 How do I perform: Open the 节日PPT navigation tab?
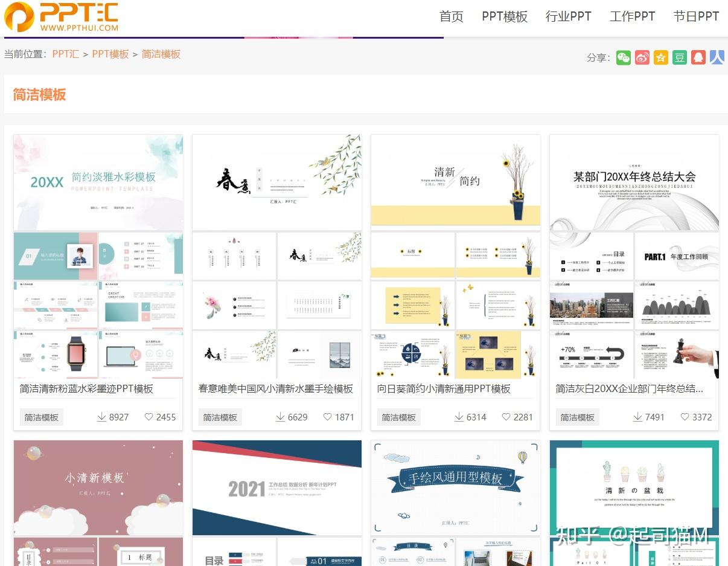(x=696, y=16)
